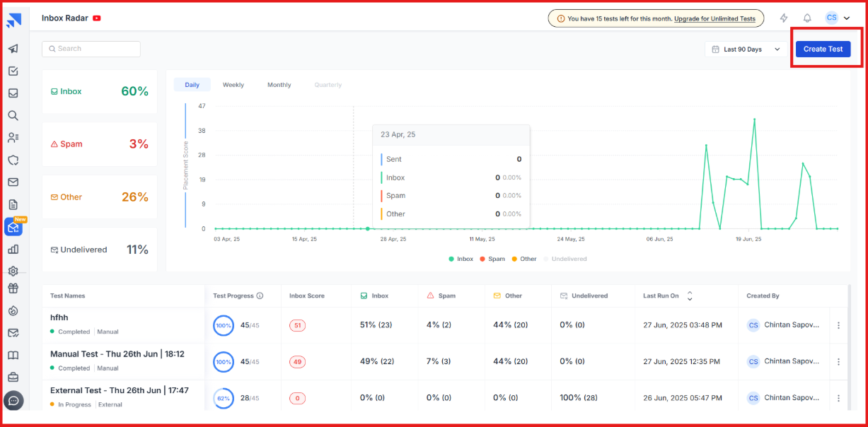Select the paper plane campaigns icon in sidebar
Image resolution: width=868 pixels, height=427 pixels.
14,49
